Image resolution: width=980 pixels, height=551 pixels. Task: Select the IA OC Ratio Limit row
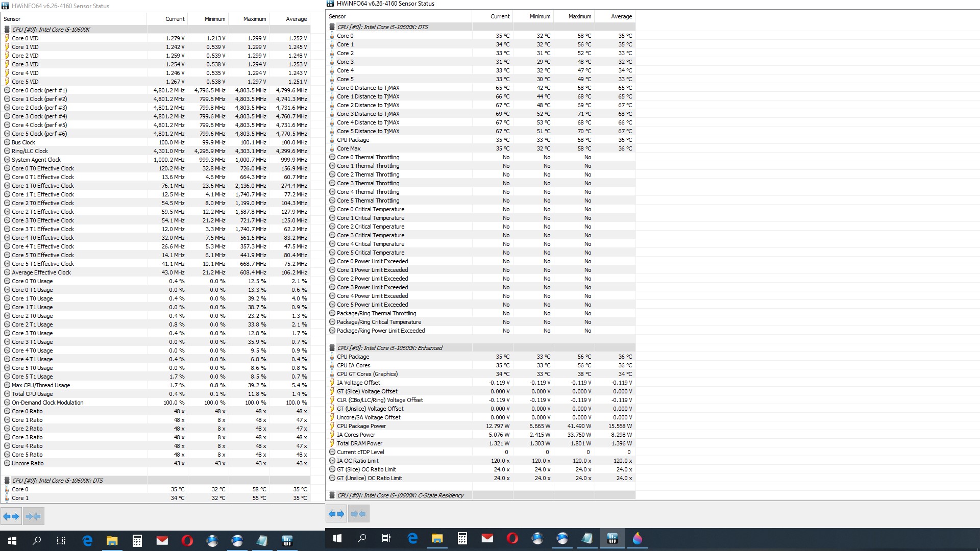click(357, 461)
